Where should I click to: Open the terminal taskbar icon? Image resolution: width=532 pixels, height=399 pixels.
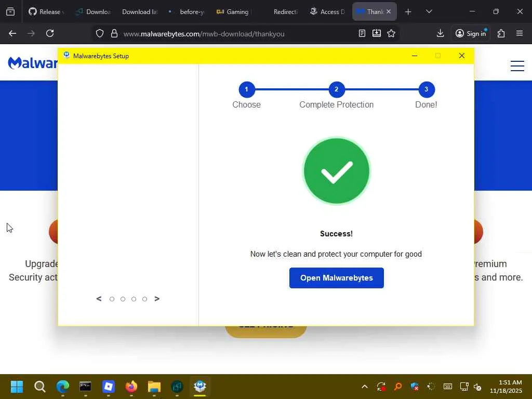pos(85,387)
